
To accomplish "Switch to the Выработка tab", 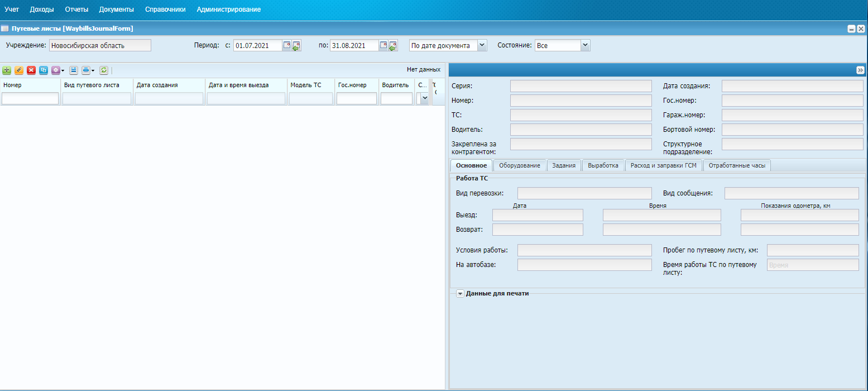I will click(x=603, y=165).
